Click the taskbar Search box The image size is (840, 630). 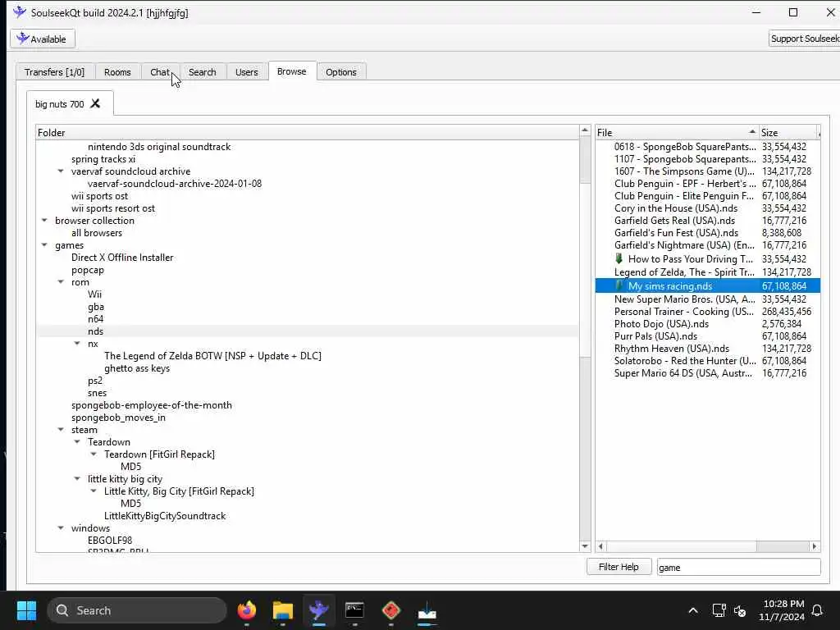[x=137, y=610]
